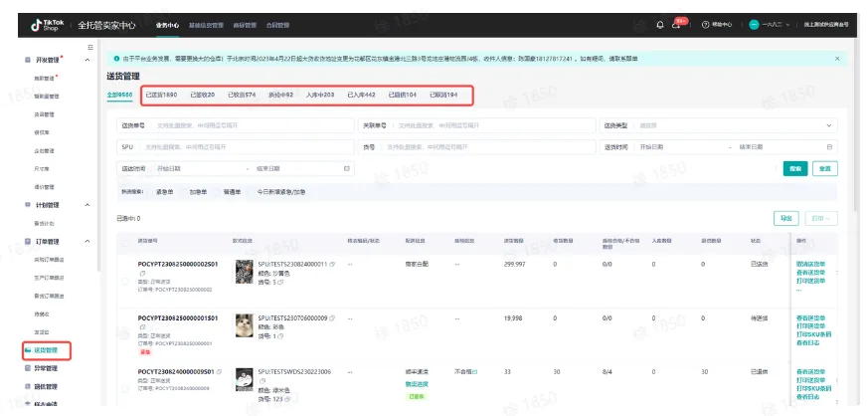Copy SPU TESTS230824000011 with copy icon

(332, 265)
